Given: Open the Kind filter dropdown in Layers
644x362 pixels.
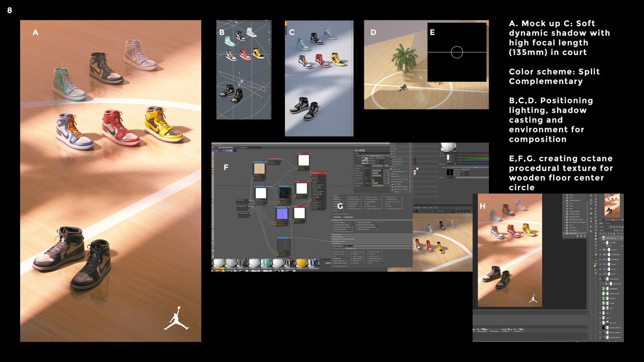Looking at the screenshot, I should pos(604,227).
